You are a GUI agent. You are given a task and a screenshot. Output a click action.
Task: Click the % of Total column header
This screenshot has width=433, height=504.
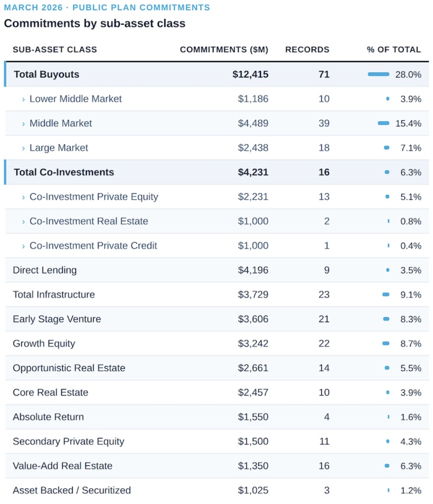[394, 50]
